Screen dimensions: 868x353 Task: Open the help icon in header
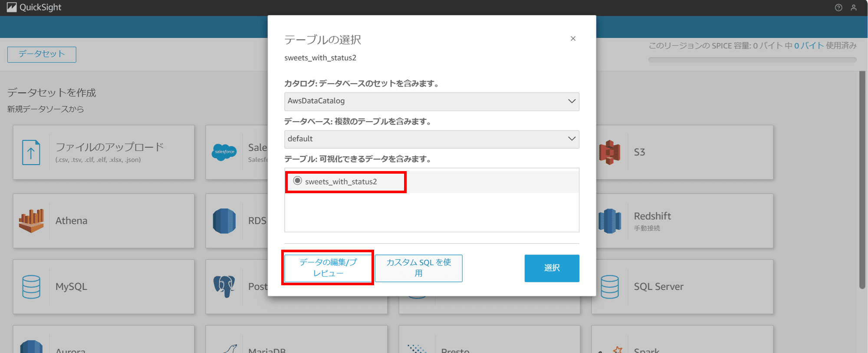pyautogui.click(x=838, y=7)
